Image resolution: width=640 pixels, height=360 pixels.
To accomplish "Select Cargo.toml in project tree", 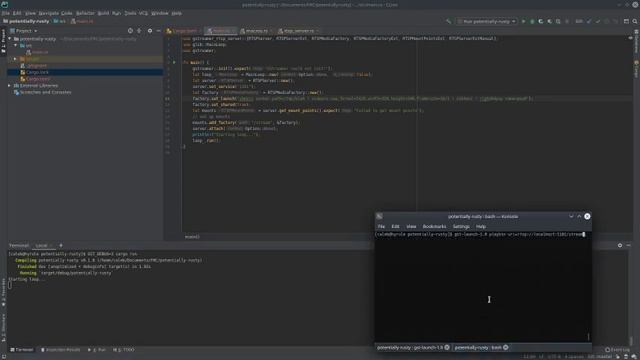I will point(38,79).
